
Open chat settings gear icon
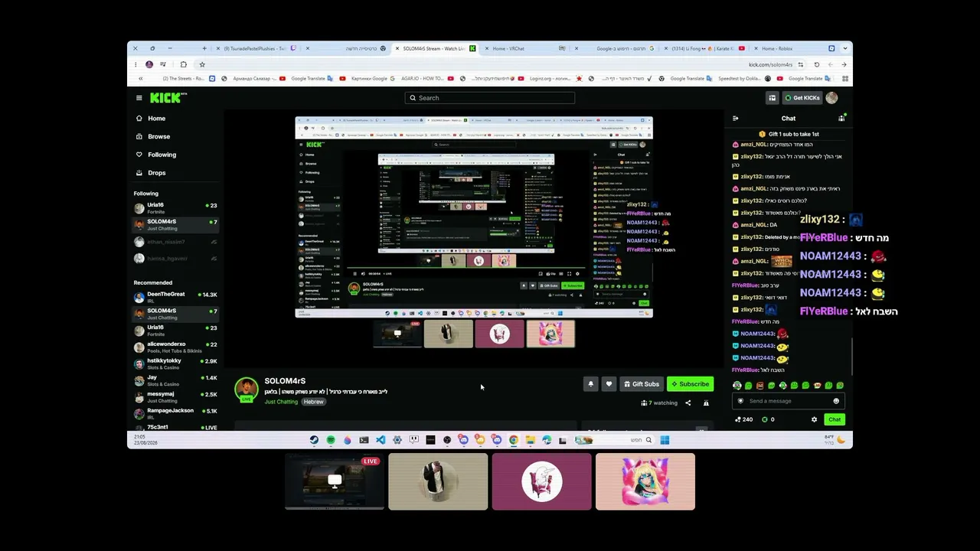[x=814, y=419]
